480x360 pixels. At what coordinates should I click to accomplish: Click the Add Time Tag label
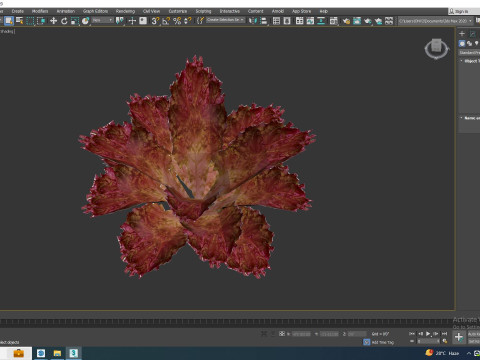383,342
